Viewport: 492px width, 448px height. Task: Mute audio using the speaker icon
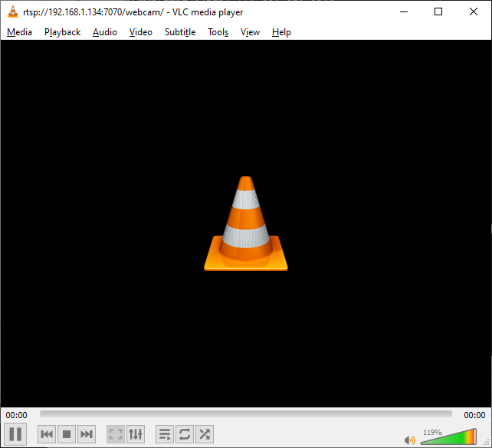click(x=410, y=440)
